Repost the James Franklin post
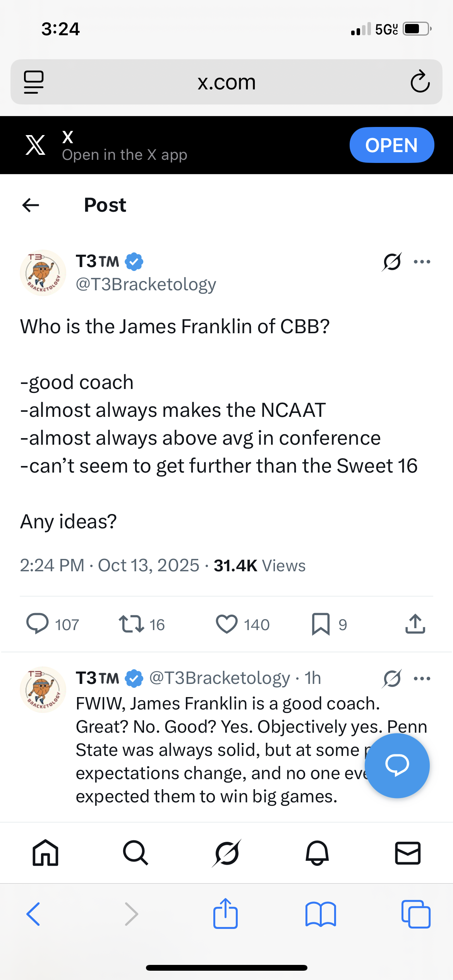Screen dimensions: 453x980 [x=132, y=624]
